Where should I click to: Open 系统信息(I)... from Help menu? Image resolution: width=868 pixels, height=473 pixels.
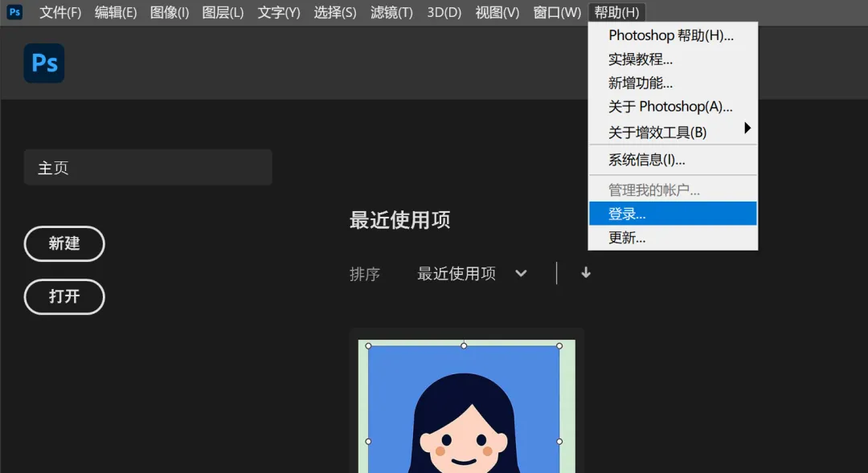pyautogui.click(x=673, y=160)
